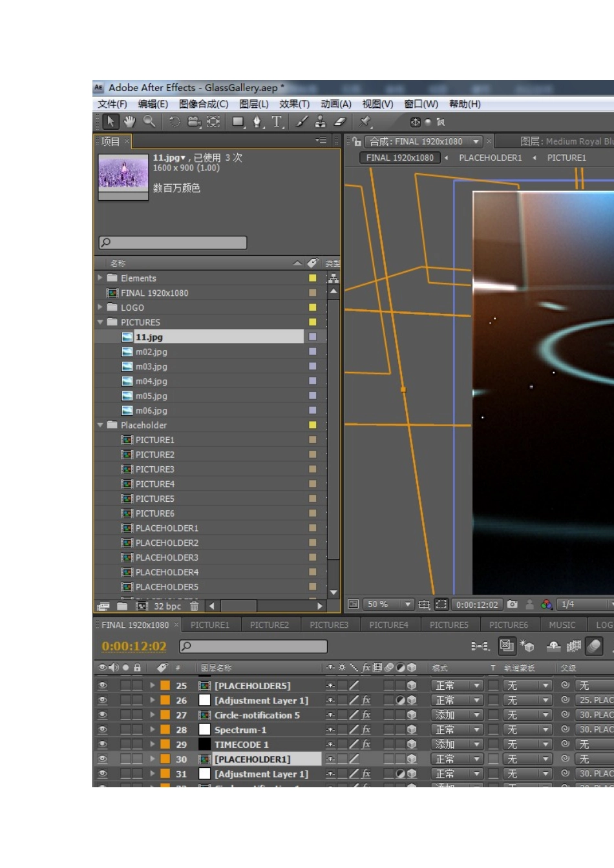Select the Clone Stamp tool
The image size is (614, 868).
point(321,121)
